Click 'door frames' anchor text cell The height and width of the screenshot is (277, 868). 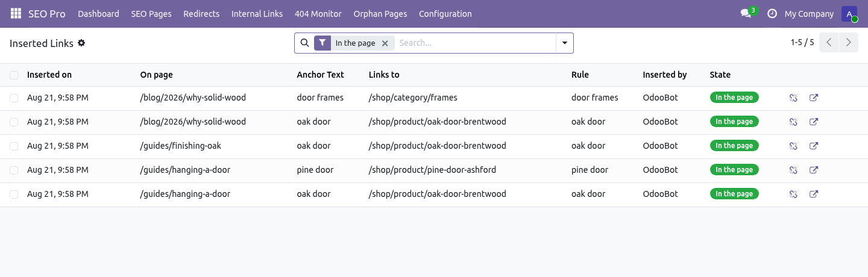(320, 98)
